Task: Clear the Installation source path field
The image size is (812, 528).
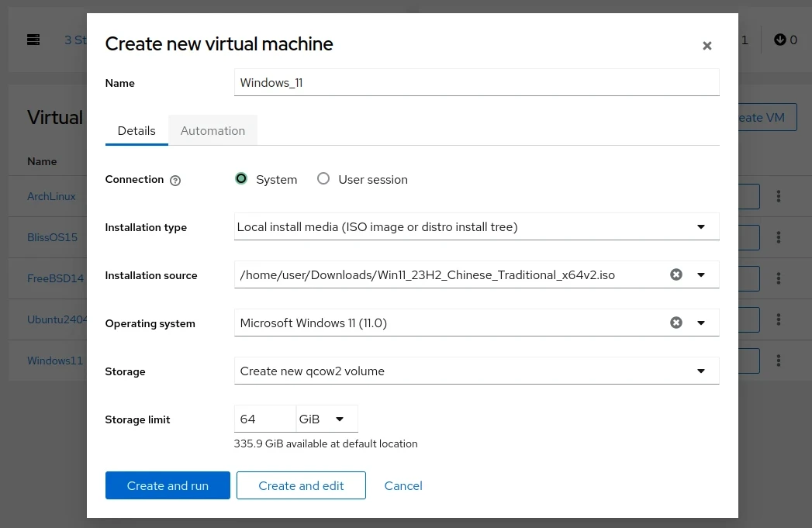Action: point(676,274)
